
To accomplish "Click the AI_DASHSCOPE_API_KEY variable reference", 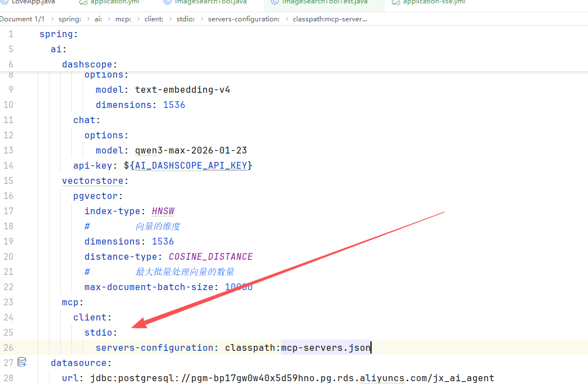I will point(191,165).
